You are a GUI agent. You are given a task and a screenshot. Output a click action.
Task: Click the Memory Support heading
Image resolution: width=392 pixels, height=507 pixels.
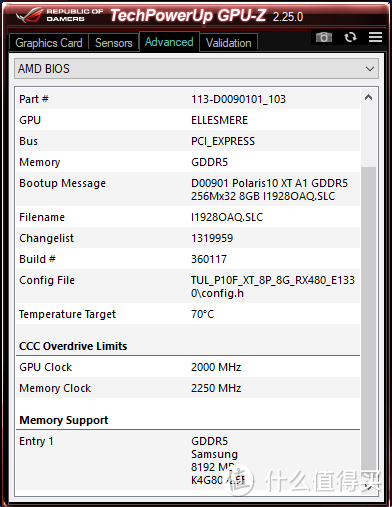(x=64, y=420)
